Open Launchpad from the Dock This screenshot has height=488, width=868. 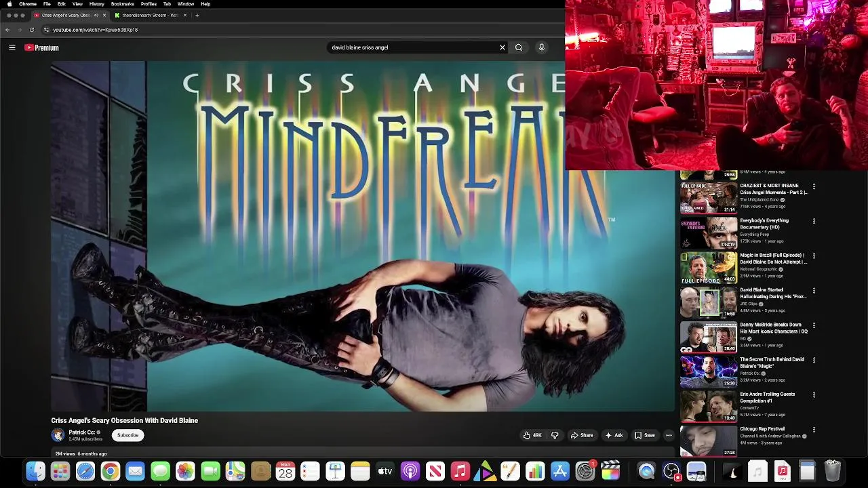(x=60, y=470)
